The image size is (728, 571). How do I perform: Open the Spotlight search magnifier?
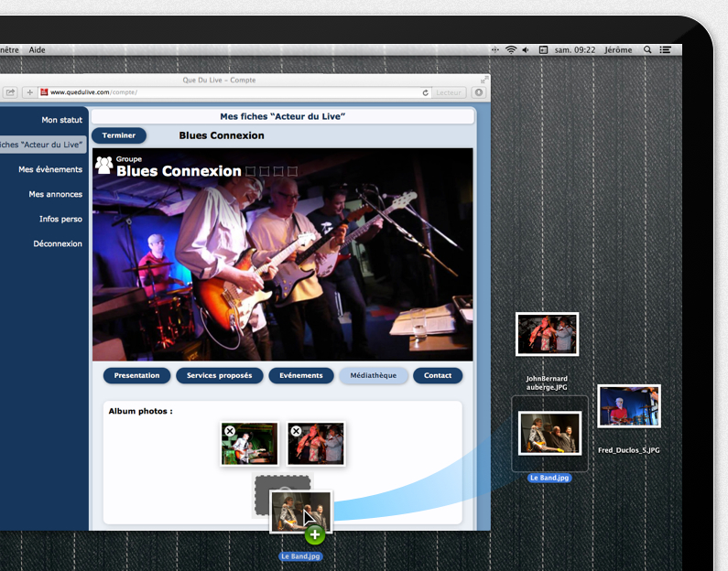tap(647, 49)
